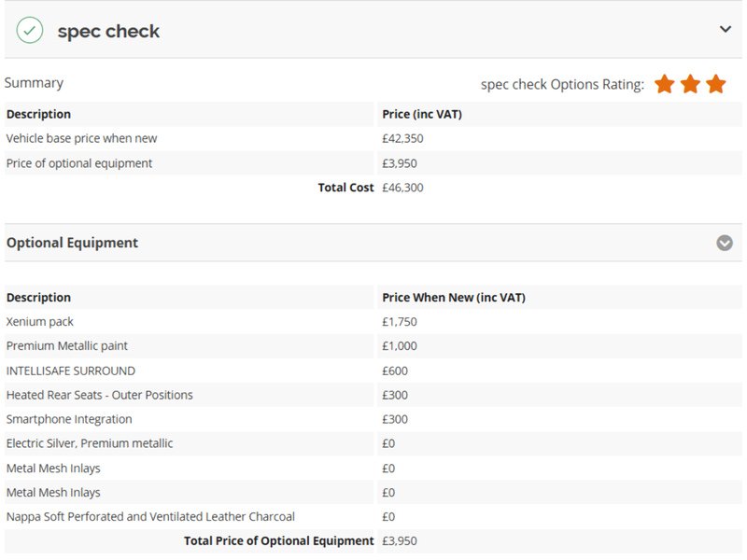Select the Premium Metallic paint row
The width and height of the screenshot is (747, 560).
[373, 346]
